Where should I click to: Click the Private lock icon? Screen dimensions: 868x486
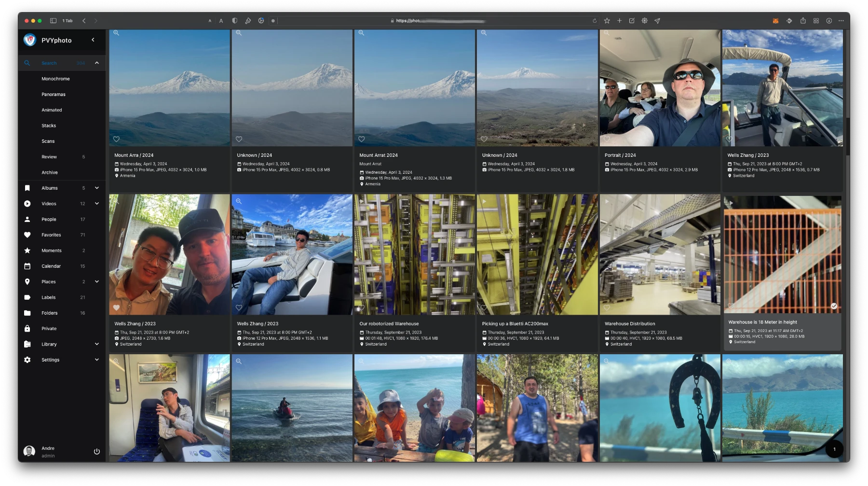tap(27, 328)
